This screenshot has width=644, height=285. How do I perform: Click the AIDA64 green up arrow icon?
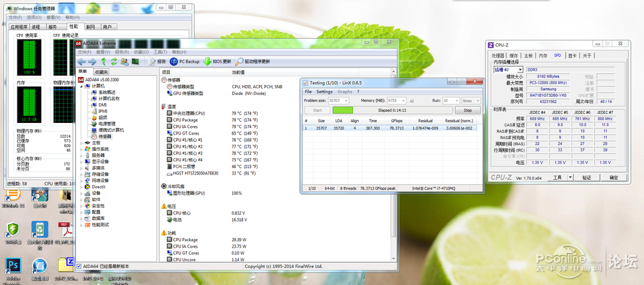[x=104, y=61]
